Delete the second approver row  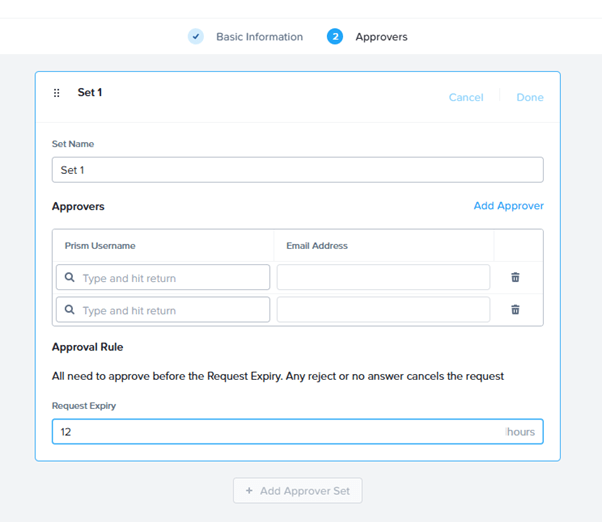515,310
